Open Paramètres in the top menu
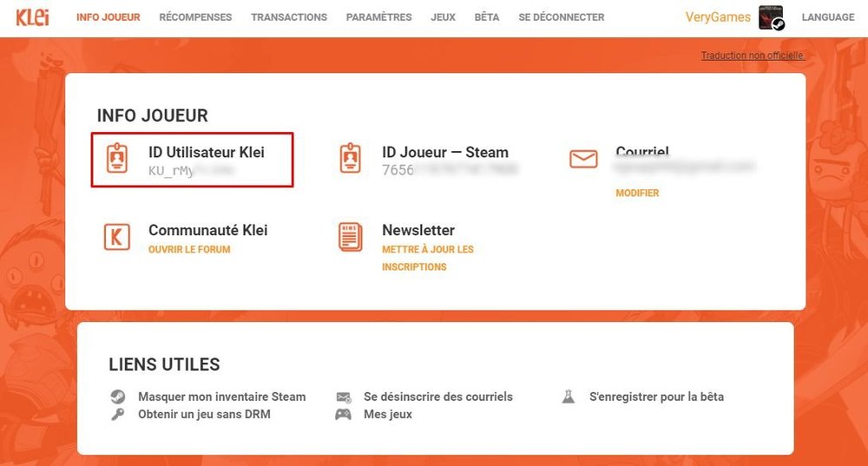868x466 pixels. pos(378,17)
